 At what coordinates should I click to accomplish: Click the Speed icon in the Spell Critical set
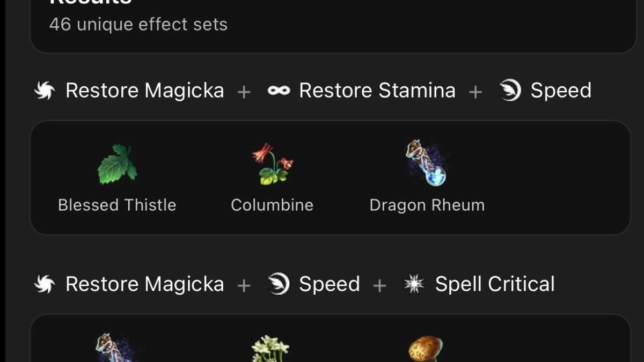[279, 284]
